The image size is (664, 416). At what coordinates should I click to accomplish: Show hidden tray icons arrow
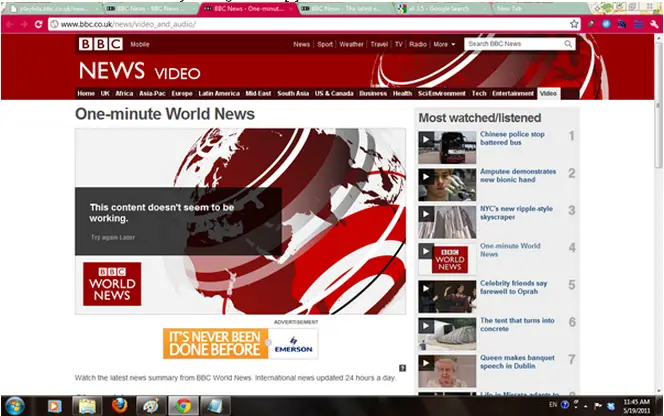click(x=586, y=406)
